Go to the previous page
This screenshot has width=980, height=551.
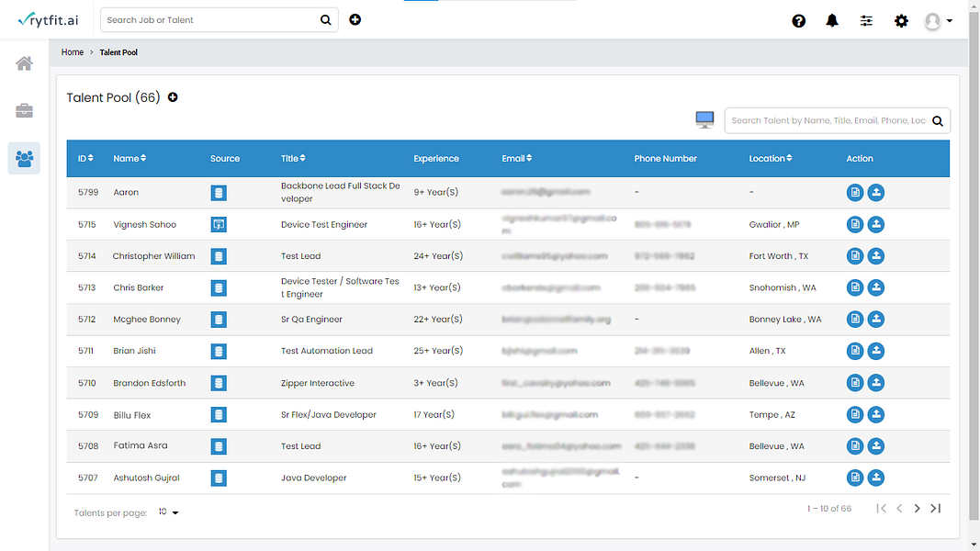coord(899,509)
